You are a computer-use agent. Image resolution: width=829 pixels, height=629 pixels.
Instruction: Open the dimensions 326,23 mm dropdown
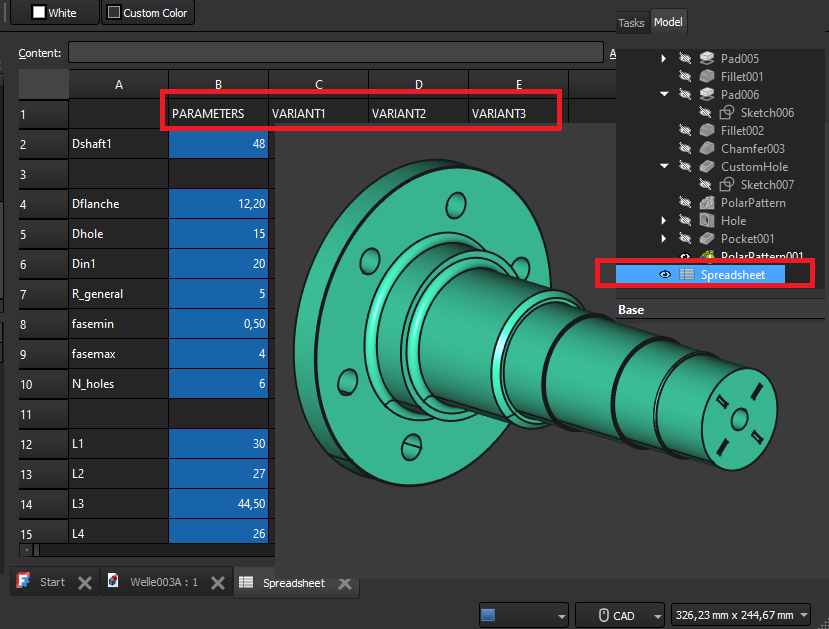tap(740, 615)
